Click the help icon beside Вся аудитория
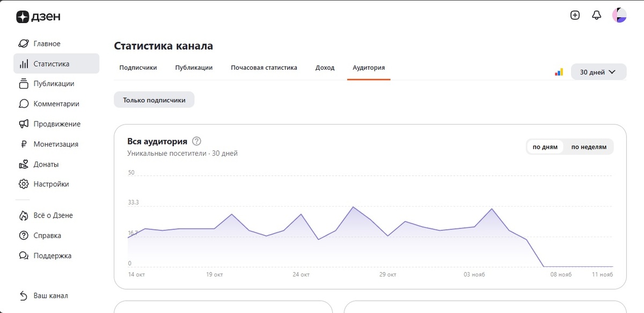 click(196, 141)
